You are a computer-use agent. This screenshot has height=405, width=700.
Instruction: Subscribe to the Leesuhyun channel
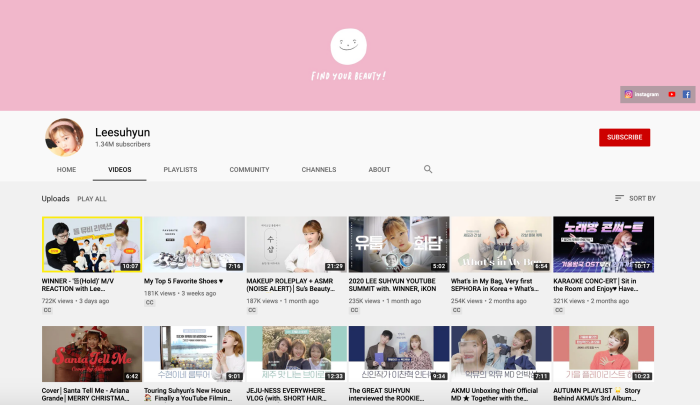625,138
